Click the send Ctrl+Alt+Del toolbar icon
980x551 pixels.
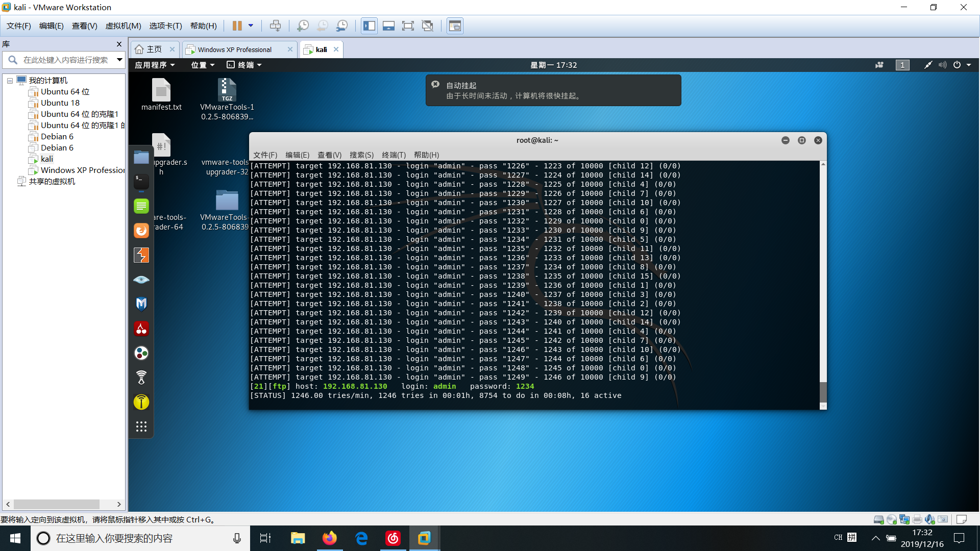pyautogui.click(x=275, y=26)
